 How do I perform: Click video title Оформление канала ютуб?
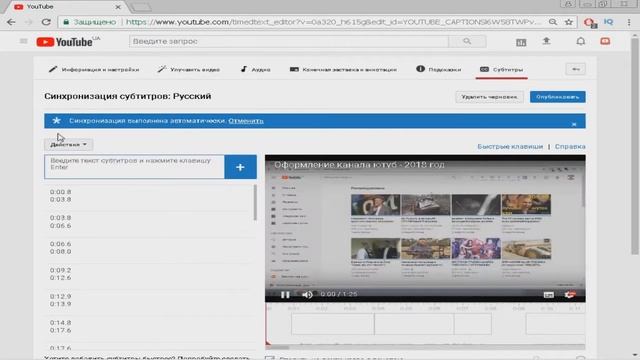359,165
